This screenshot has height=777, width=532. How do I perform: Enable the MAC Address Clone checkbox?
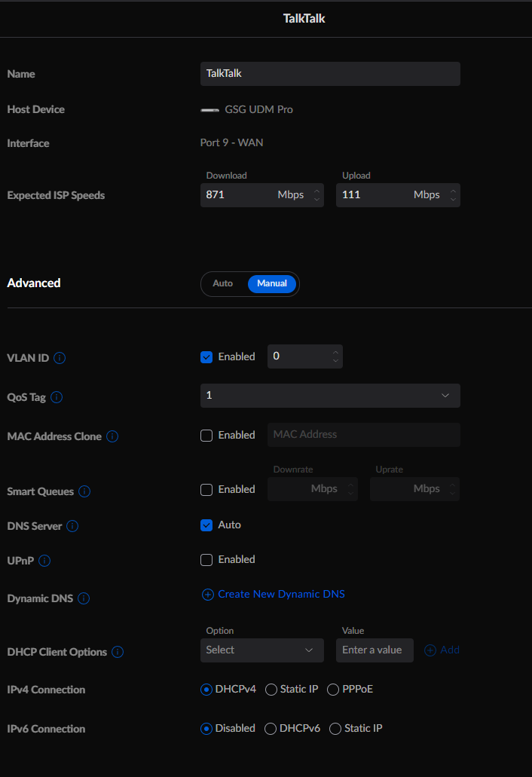206,436
